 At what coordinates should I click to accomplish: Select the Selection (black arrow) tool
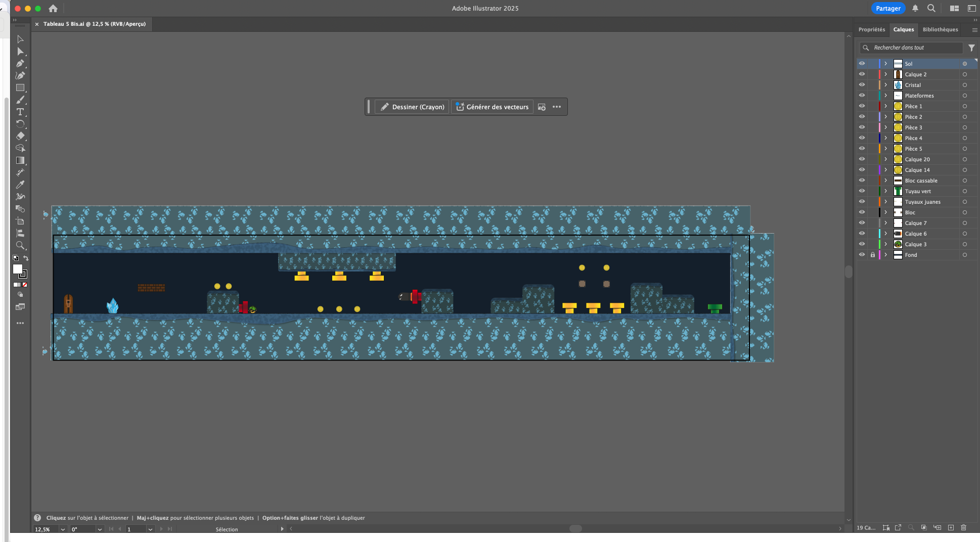coord(20,39)
